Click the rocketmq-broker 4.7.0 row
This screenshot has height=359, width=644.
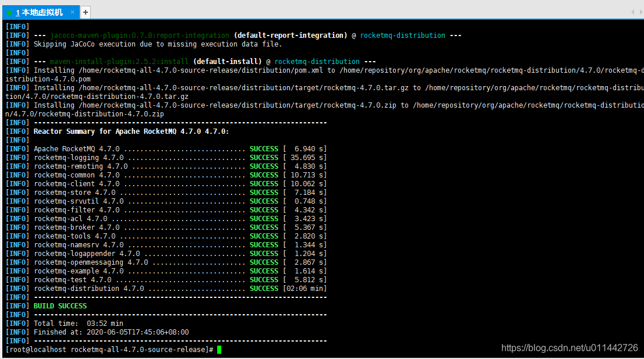[x=166, y=228]
